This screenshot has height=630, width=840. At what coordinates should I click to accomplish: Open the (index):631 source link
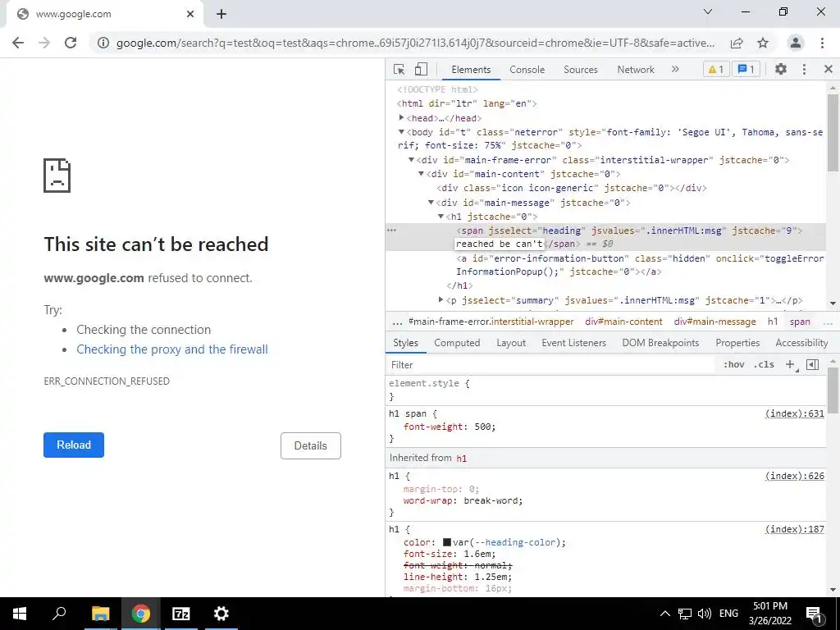pyautogui.click(x=794, y=413)
